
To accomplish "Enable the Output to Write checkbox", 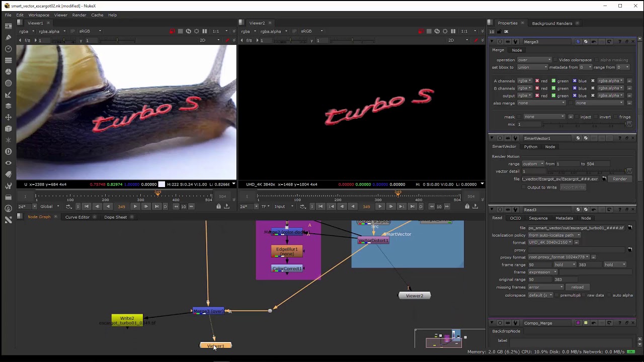I will pyautogui.click(x=523, y=188).
